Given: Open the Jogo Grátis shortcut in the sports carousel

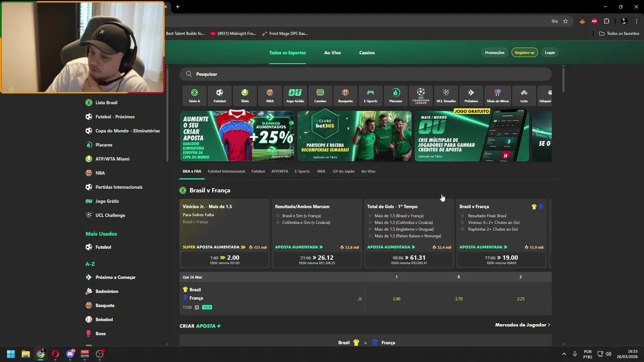Looking at the screenshot, I should click(295, 96).
